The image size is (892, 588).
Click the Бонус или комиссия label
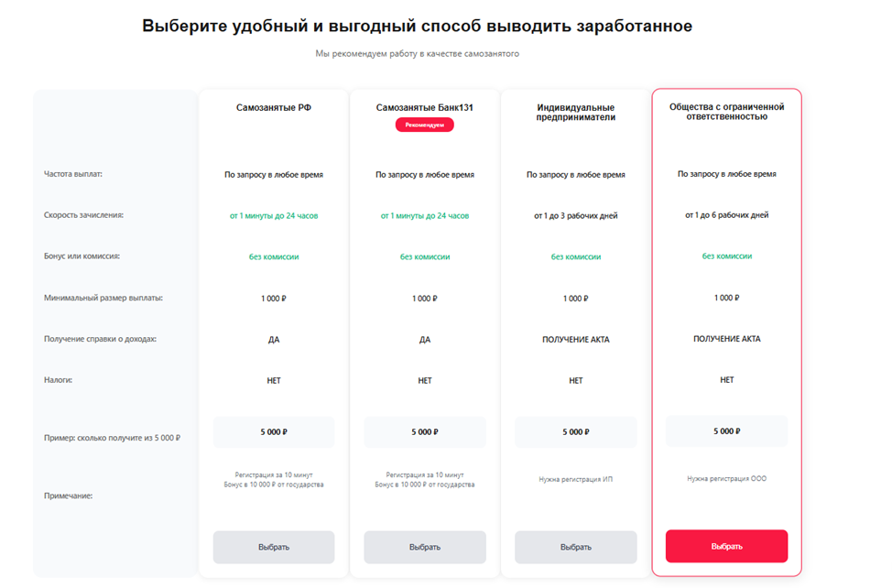pos(82,256)
